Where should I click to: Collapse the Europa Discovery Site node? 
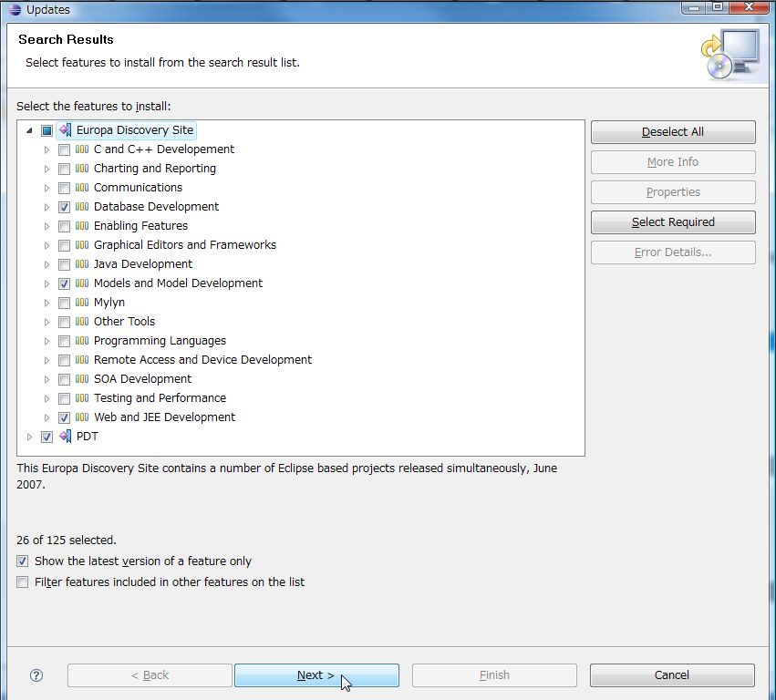(30, 130)
